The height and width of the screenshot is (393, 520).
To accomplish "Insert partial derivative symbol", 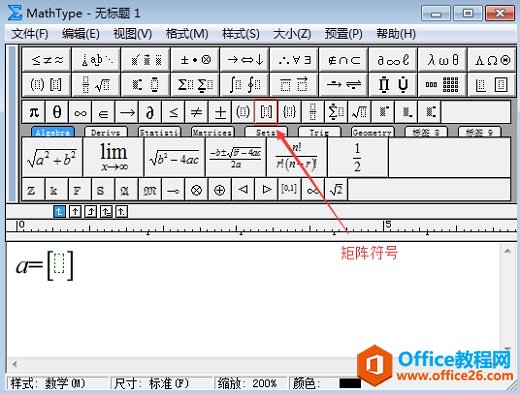I will point(150,112).
